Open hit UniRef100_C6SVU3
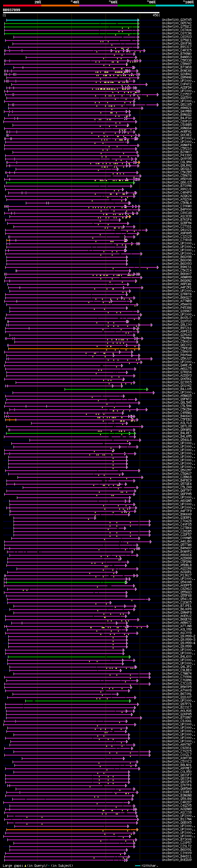 pyautogui.click(x=177, y=37)
